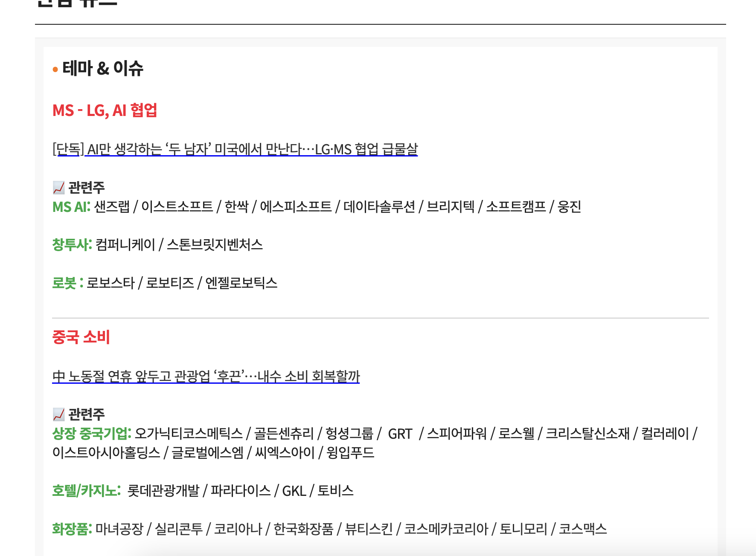Click the green '로봇 :' label
The image size is (756, 556).
tap(68, 283)
